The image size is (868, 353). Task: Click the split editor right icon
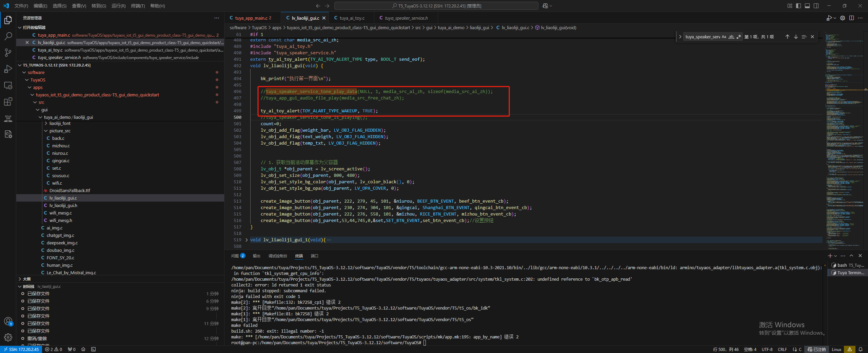point(851,18)
